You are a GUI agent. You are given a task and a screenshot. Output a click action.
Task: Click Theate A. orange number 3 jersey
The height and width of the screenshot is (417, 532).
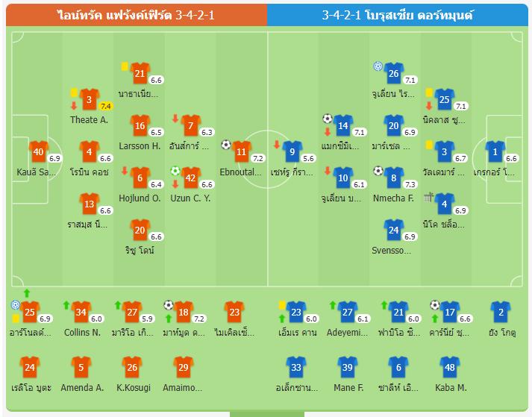click(90, 100)
